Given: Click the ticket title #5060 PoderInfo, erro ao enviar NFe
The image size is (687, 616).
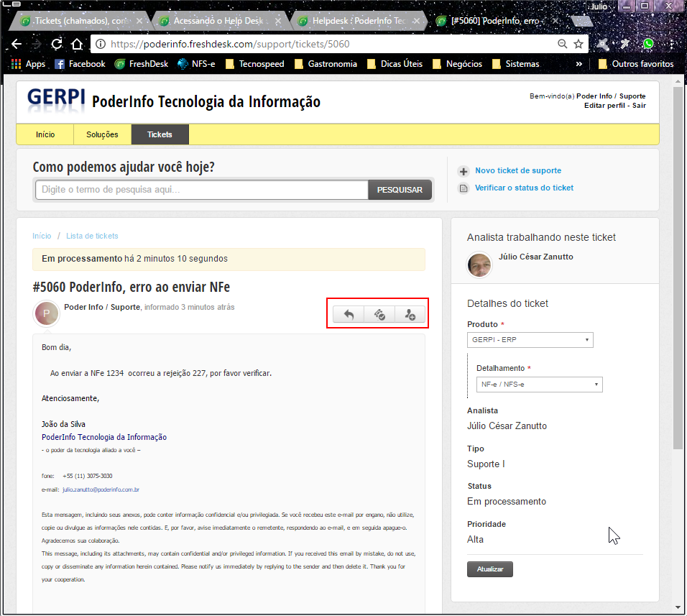Looking at the screenshot, I should coord(131,287).
